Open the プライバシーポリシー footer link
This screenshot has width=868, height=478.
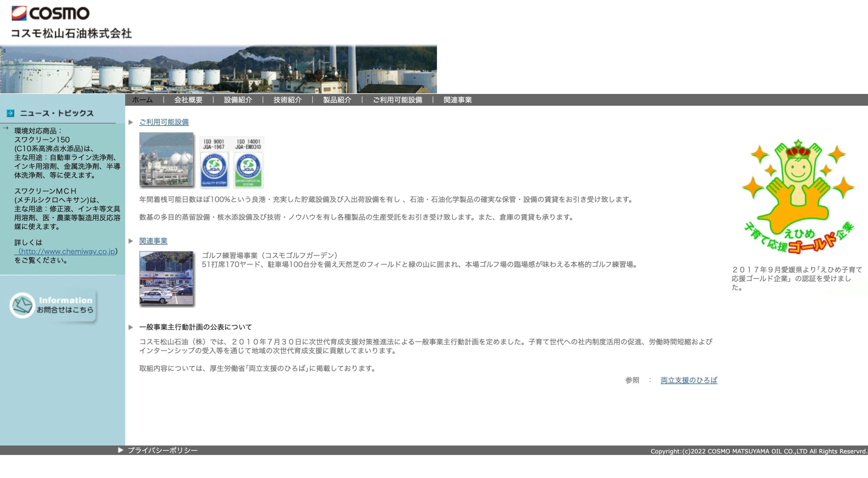click(x=162, y=450)
